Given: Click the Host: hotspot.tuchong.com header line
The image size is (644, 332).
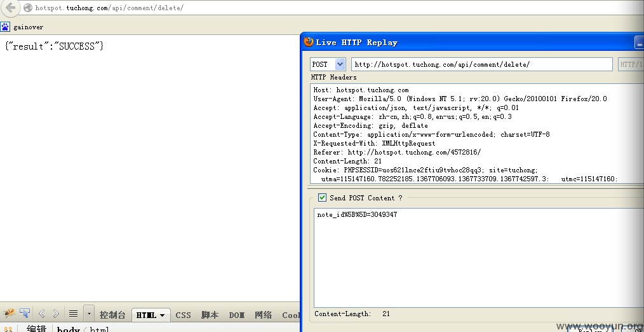Looking at the screenshot, I should pyautogui.click(x=361, y=90).
